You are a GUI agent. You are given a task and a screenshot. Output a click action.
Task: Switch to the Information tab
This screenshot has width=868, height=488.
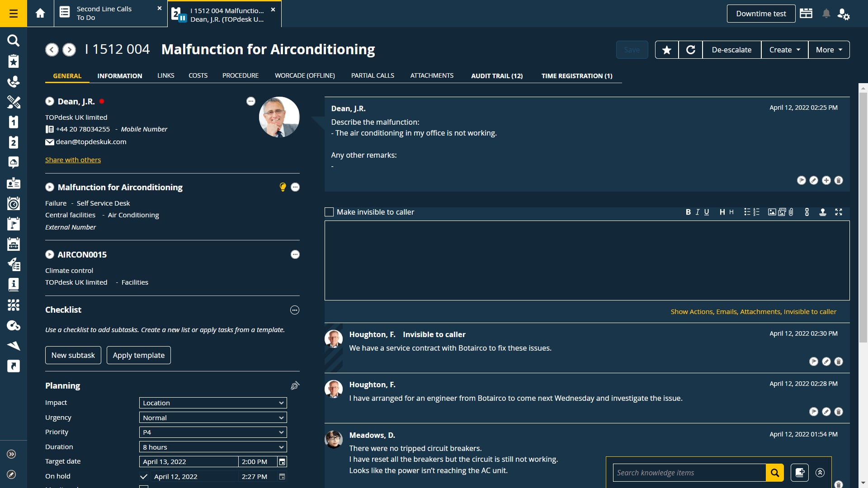tap(120, 76)
